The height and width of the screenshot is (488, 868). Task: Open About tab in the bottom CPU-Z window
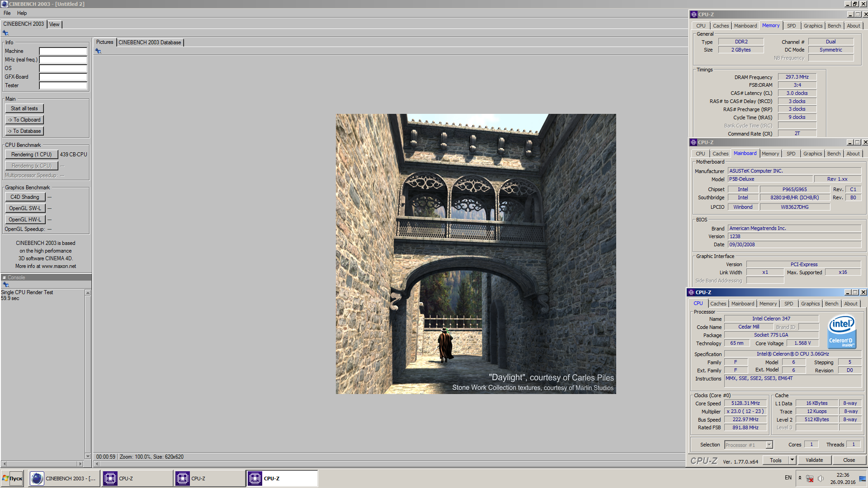coord(850,304)
